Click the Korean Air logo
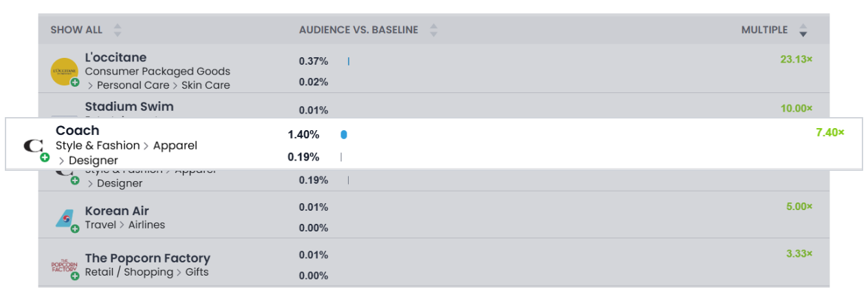This screenshot has width=868, height=301. (x=64, y=218)
